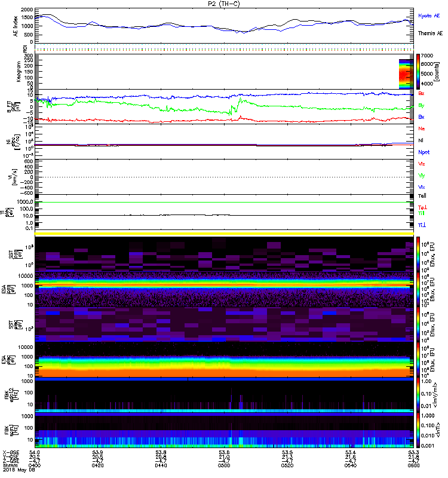The image size is (448, 478).
Task: Select the blue Bx legend entry
Action: (x=422, y=117)
